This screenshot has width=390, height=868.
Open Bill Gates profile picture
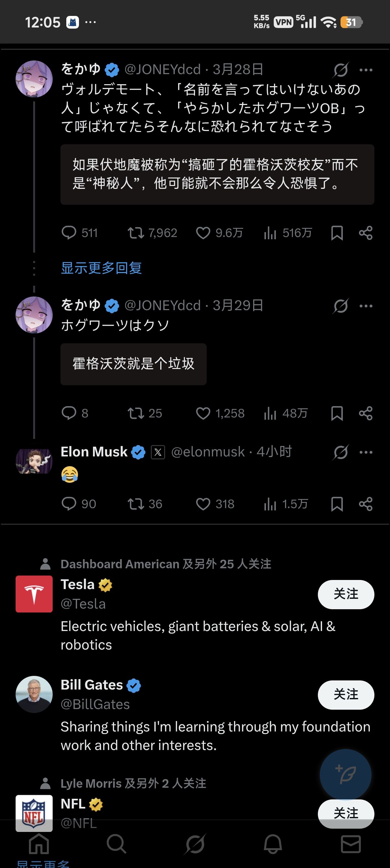(x=34, y=694)
